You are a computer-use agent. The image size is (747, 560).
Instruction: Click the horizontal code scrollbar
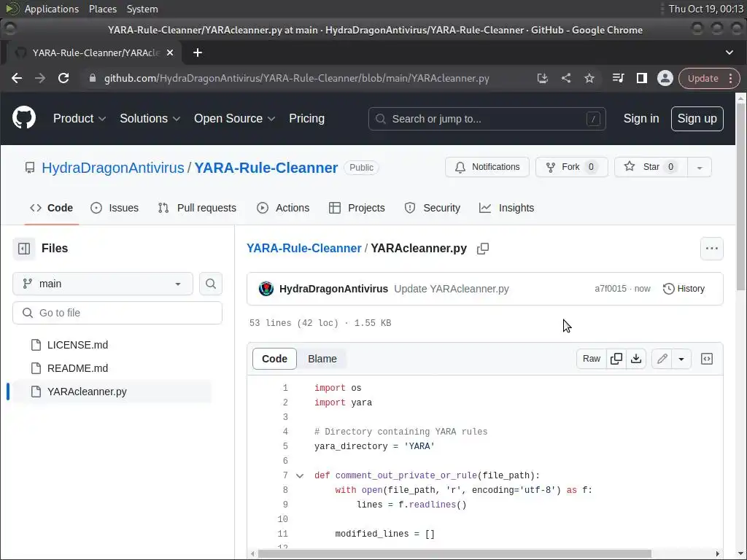(x=454, y=554)
